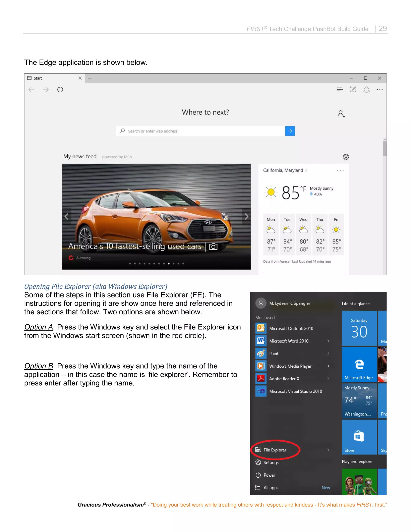Expand Microsoft Word 2010 jump list arrow
The height and width of the screenshot is (532, 411).
click(328, 341)
